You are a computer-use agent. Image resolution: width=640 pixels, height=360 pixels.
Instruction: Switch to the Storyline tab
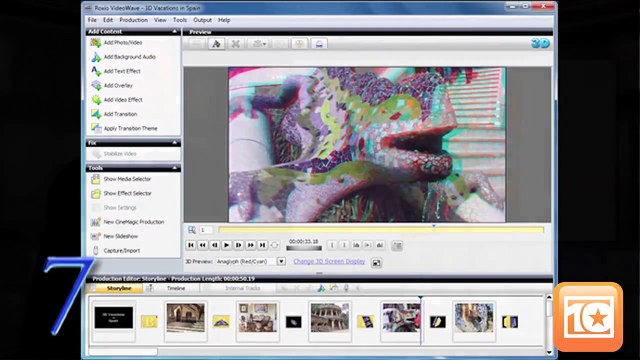[x=116, y=288]
